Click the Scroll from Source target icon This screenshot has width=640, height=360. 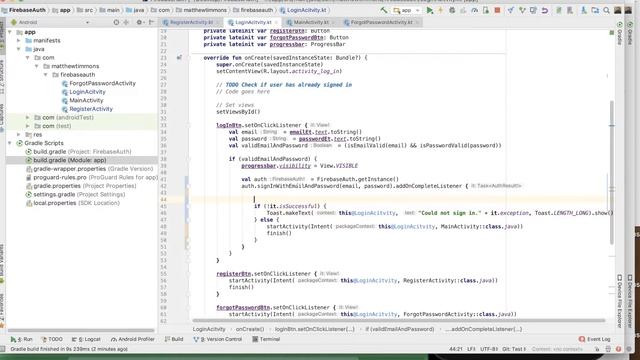pyautogui.click(x=116, y=22)
